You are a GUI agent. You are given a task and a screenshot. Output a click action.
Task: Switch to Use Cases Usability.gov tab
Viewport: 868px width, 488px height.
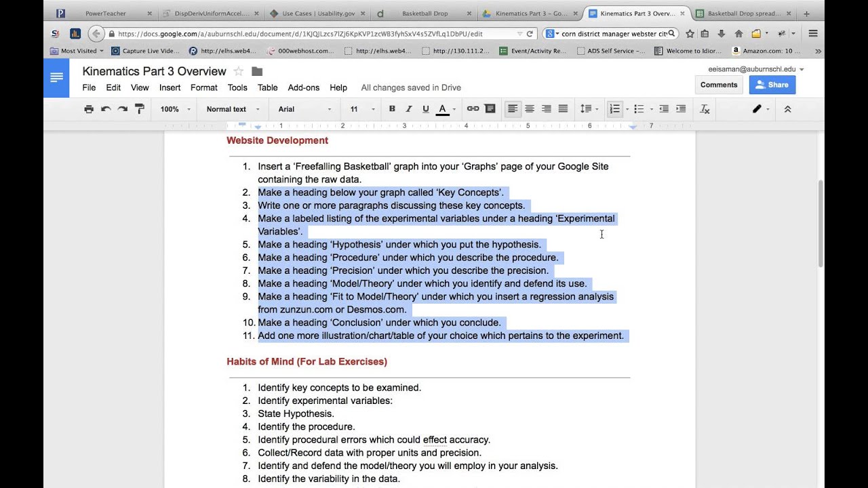[x=318, y=13]
